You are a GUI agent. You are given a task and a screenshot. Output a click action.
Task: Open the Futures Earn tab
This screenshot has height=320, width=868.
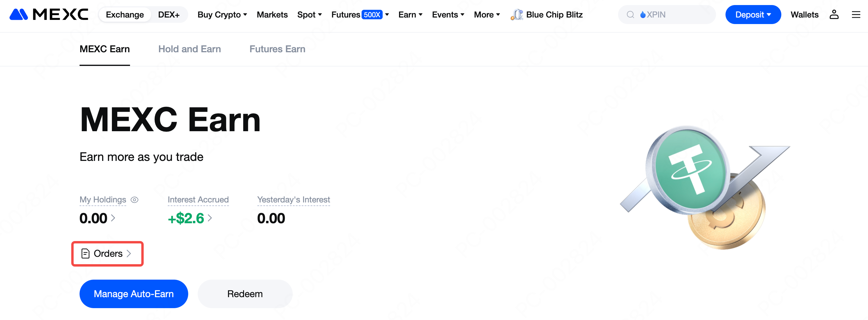click(277, 49)
